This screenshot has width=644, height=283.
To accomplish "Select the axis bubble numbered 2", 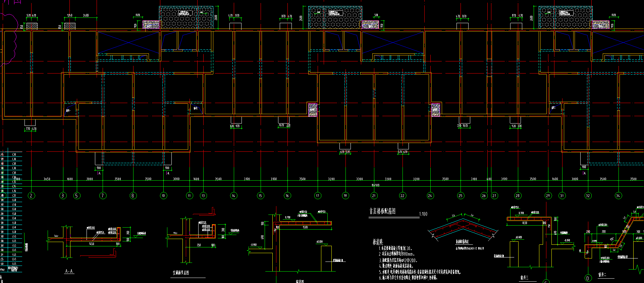I will (x=31, y=195).
